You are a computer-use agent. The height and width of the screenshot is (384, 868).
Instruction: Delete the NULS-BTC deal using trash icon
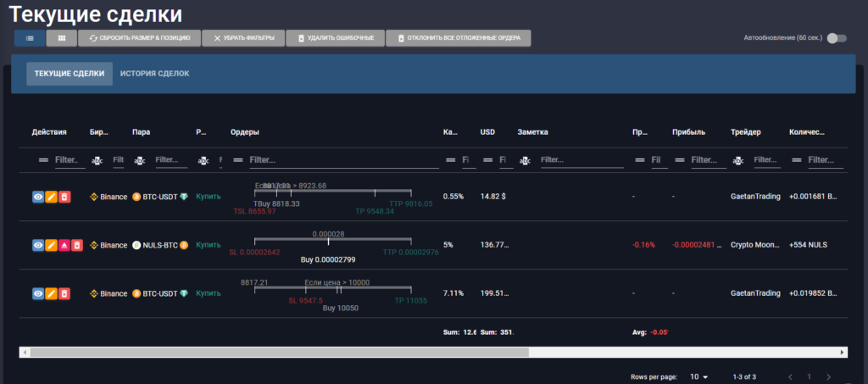[77, 245]
